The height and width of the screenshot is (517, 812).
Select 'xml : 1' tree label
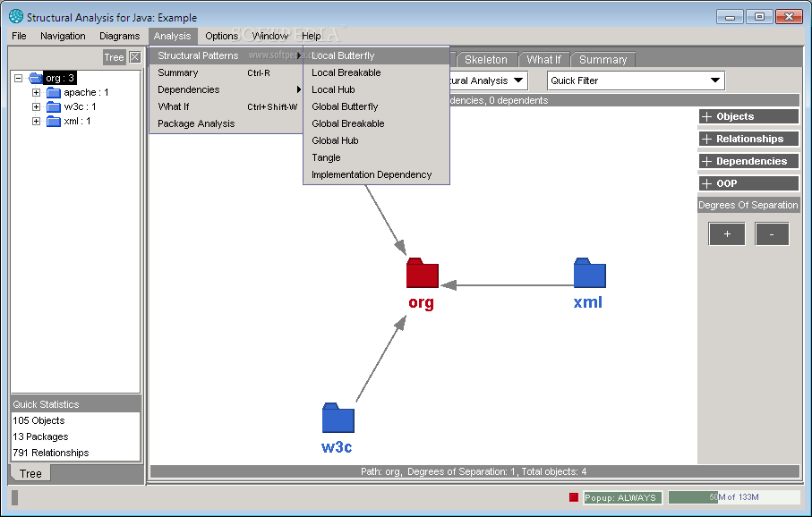[x=77, y=121]
